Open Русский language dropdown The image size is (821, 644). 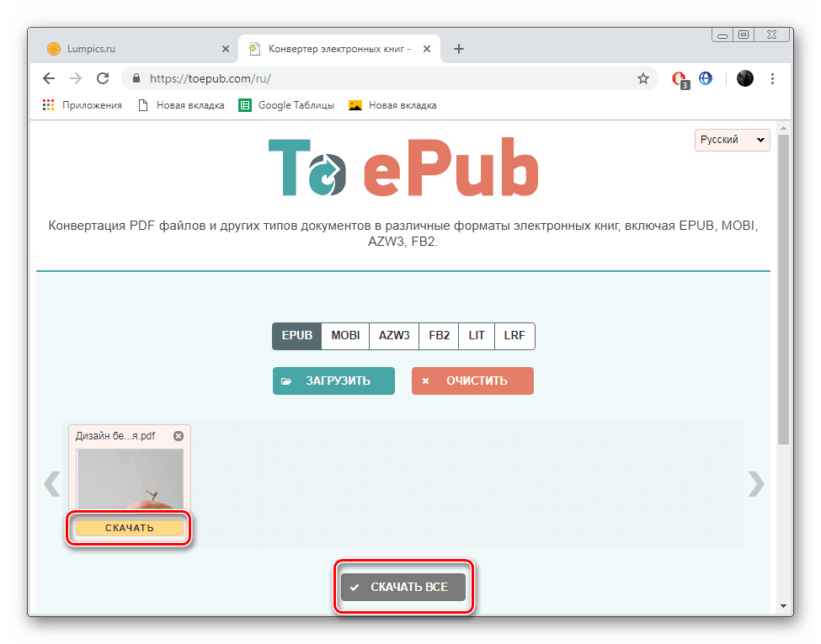click(x=732, y=140)
